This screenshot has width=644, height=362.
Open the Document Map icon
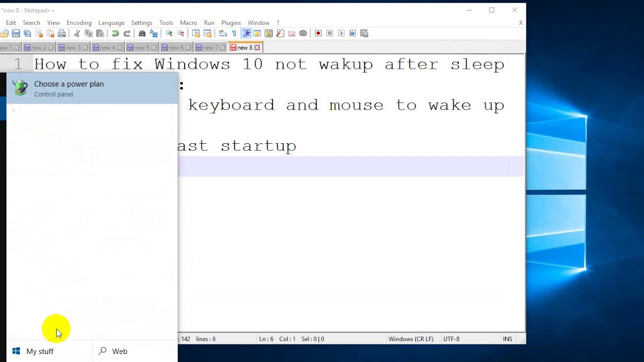click(x=269, y=33)
